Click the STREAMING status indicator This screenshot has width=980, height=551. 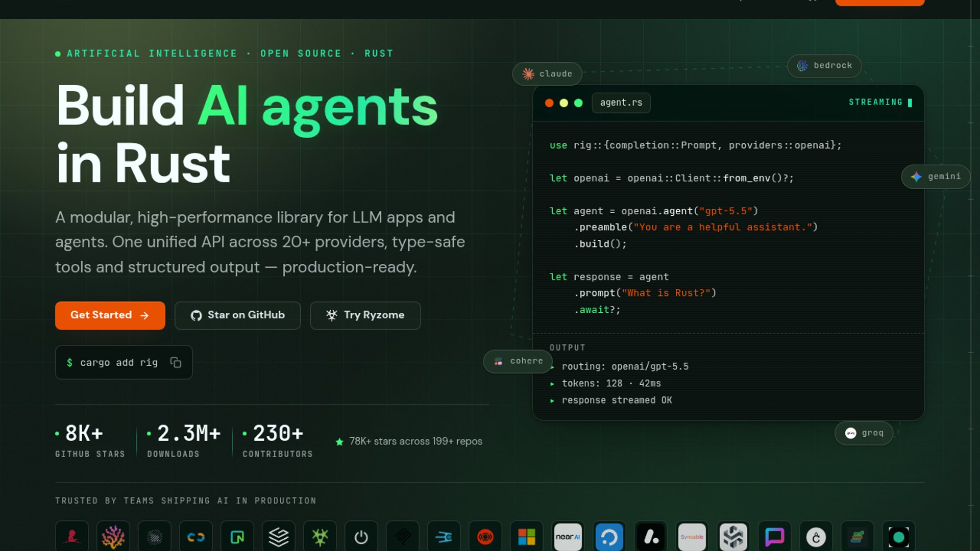click(x=880, y=103)
